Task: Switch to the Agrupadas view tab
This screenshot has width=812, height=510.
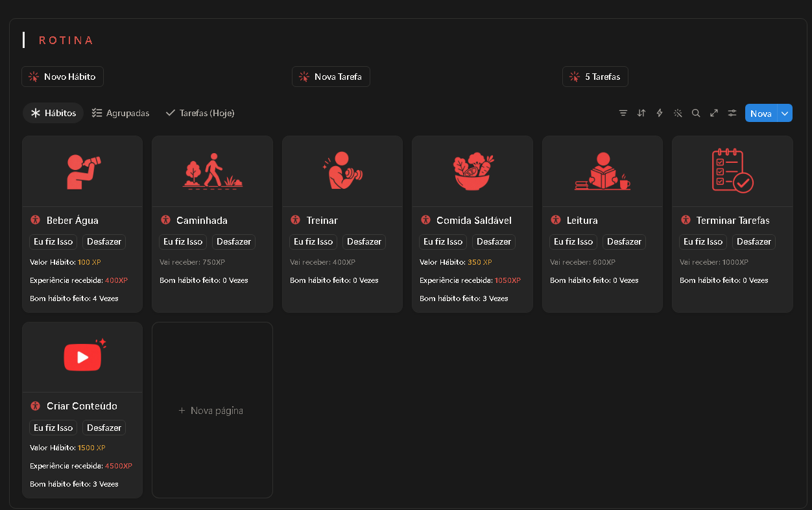Action: pyautogui.click(x=121, y=113)
